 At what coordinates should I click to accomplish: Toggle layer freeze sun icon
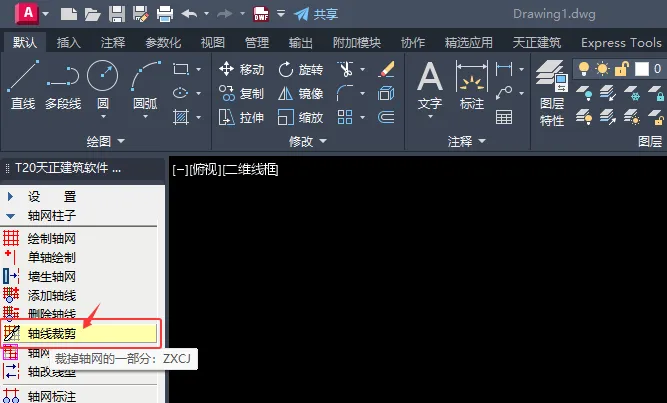603,69
